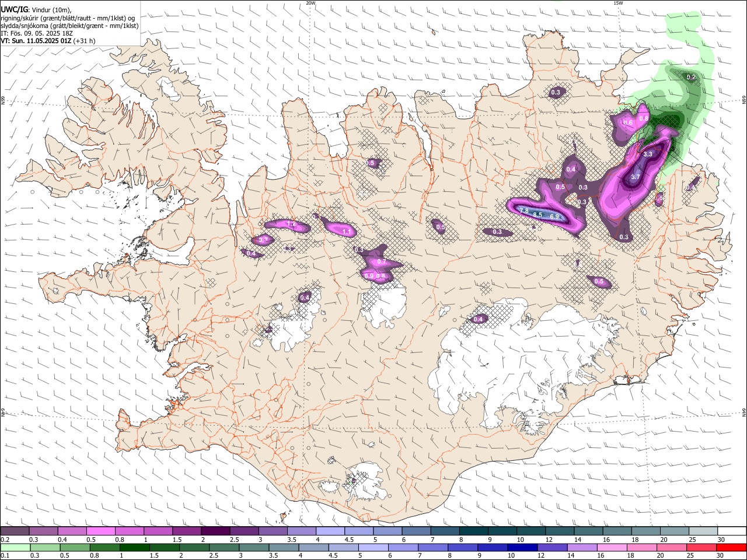The width and height of the screenshot is (747, 560).
Task: Click the 3.3 value label on the map
Action: 647,155
